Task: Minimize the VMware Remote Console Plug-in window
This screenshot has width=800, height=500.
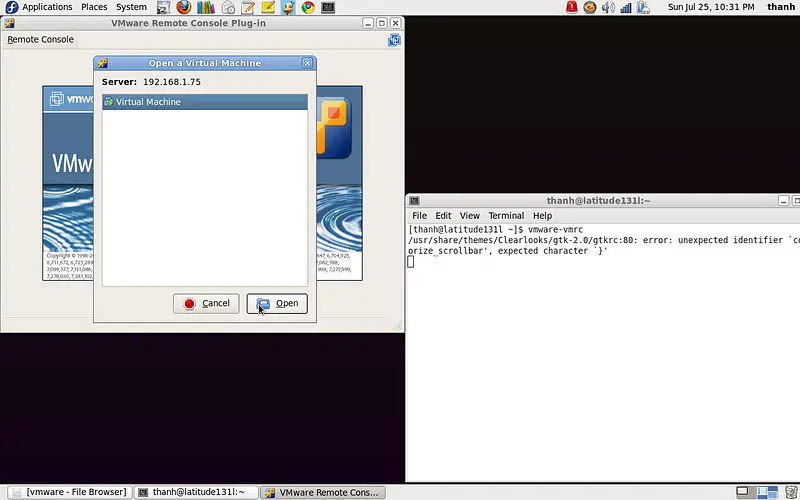Action: [368, 23]
